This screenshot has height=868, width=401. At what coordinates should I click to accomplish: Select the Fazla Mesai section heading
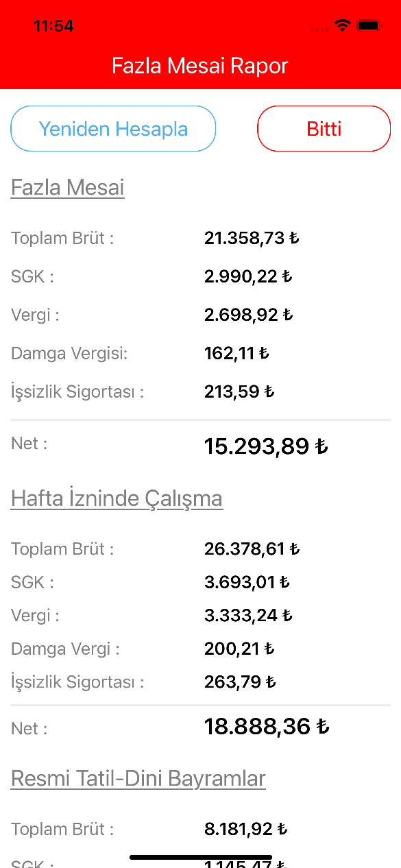pos(68,187)
